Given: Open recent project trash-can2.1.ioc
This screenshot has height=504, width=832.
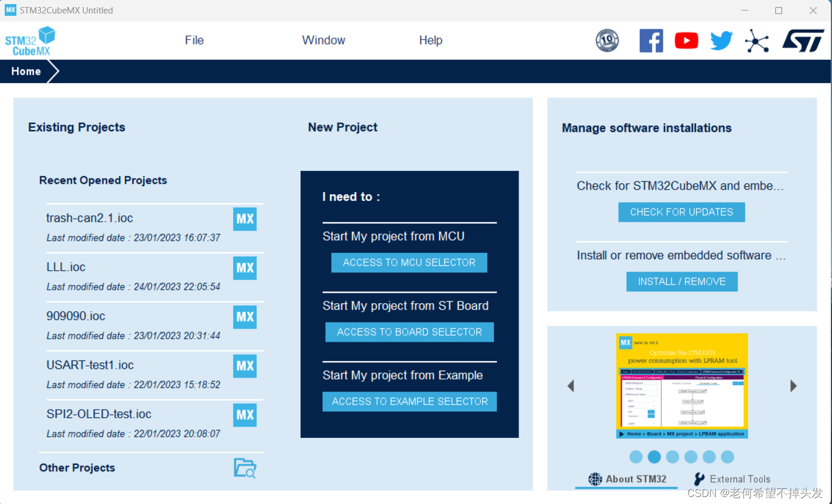Looking at the screenshot, I should [x=90, y=218].
